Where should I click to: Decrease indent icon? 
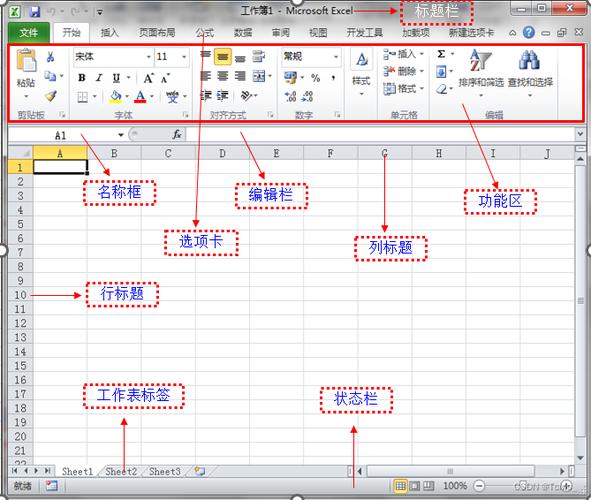[205, 96]
